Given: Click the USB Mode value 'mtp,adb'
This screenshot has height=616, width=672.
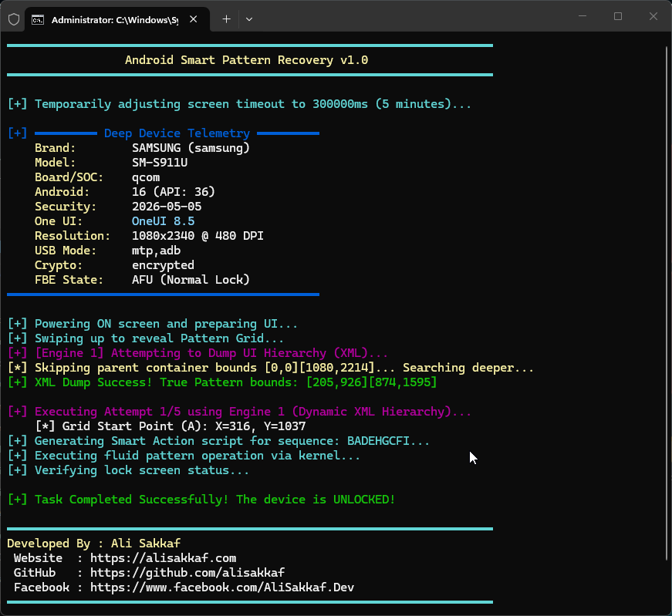Looking at the screenshot, I should tap(156, 251).
